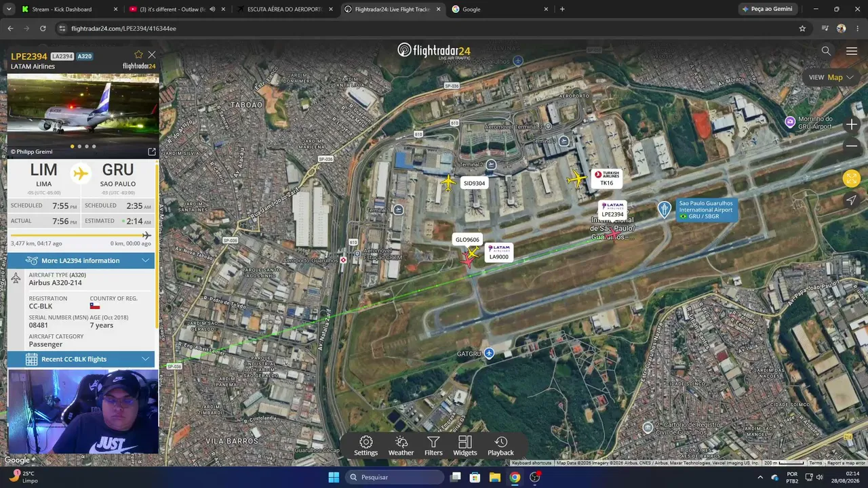Bookmark this page with the star
868x488 pixels.
point(802,28)
